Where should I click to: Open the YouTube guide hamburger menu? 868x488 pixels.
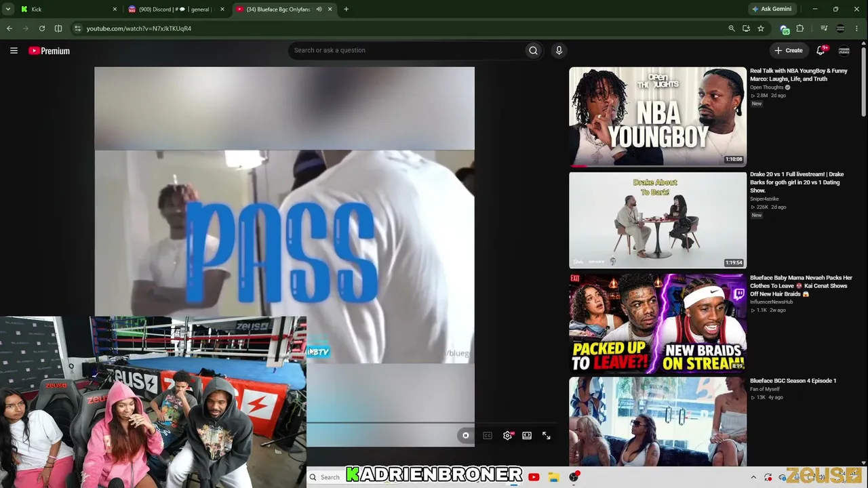[x=14, y=50]
